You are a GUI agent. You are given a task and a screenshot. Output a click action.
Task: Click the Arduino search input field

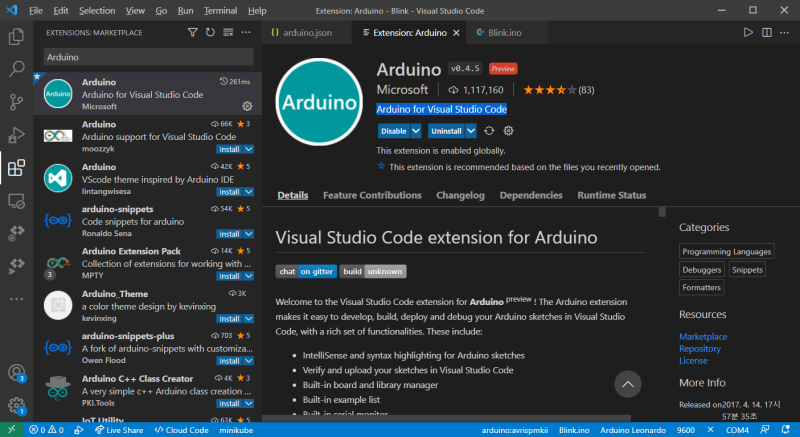pos(148,57)
